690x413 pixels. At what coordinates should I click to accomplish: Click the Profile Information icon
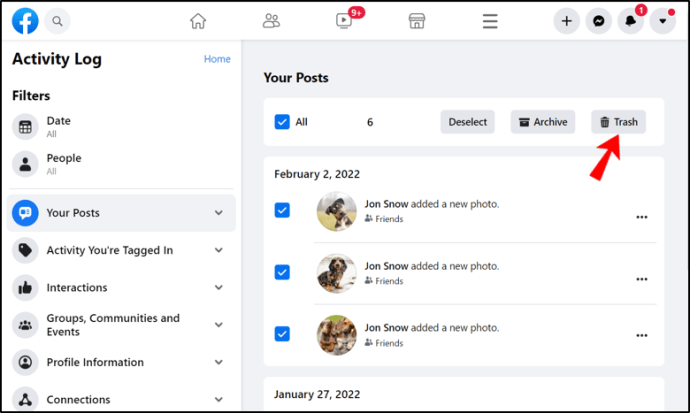pyautogui.click(x=25, y=362)
